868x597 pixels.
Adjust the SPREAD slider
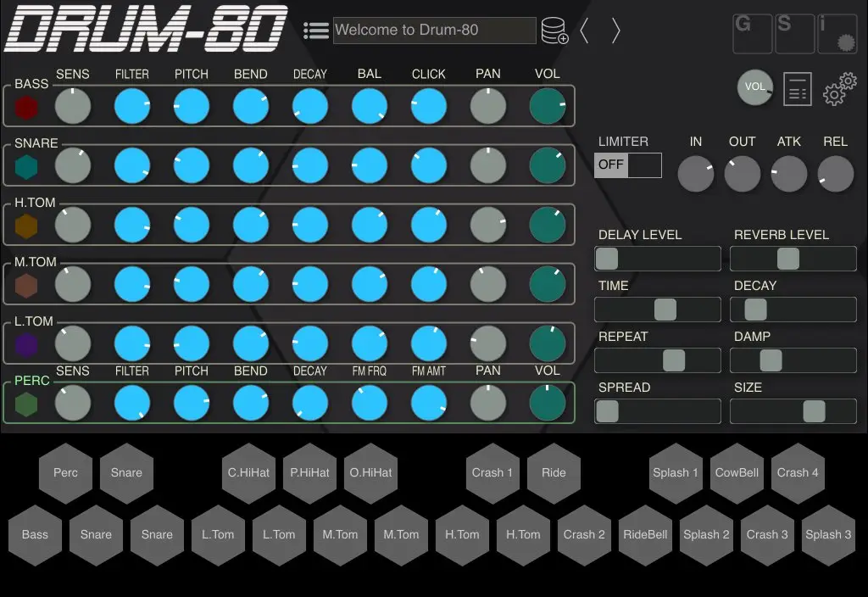[658, 411]
